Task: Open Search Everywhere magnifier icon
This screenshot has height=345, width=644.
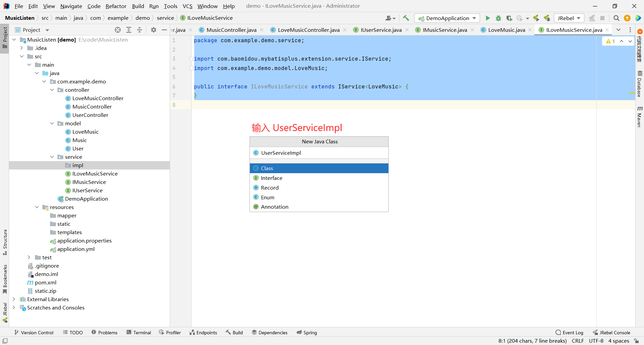Action: click(616, 18)
